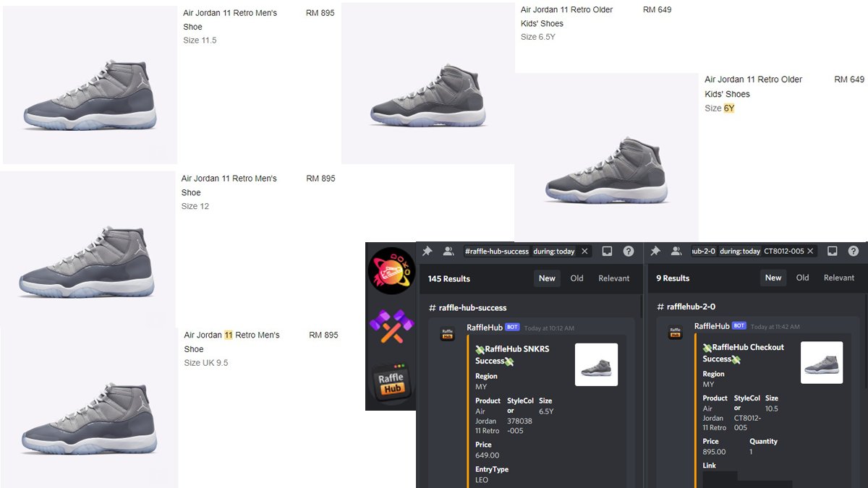This screenshot has height=488, width=868.
Task: Select Old tab in 145 Results panel
Action: point(576,278)
